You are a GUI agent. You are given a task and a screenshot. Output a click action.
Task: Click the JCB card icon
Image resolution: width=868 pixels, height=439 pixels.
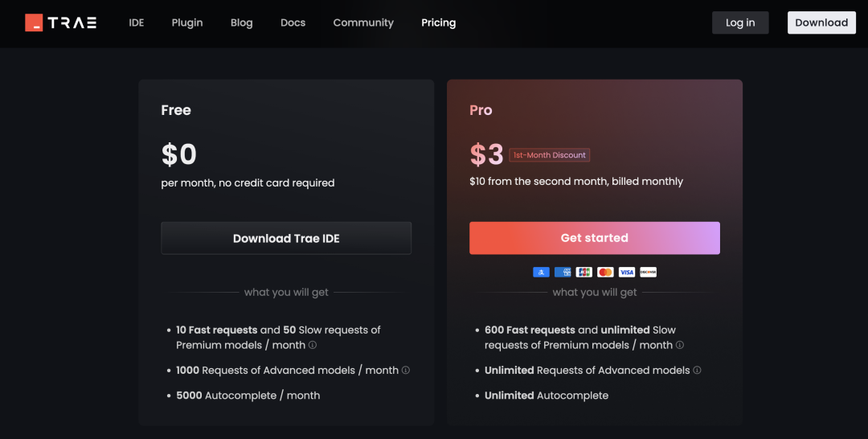pos(584,272)
